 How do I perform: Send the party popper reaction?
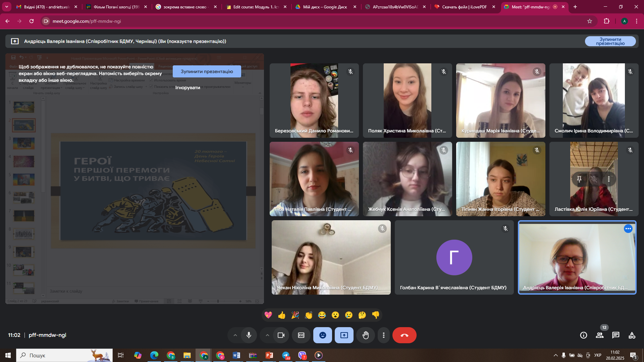click(295, 315)
